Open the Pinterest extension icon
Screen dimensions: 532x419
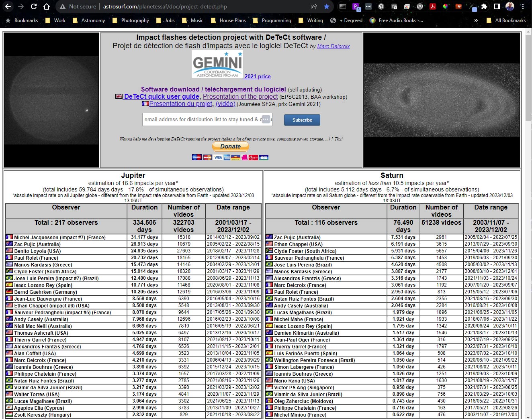click(381, 6)
